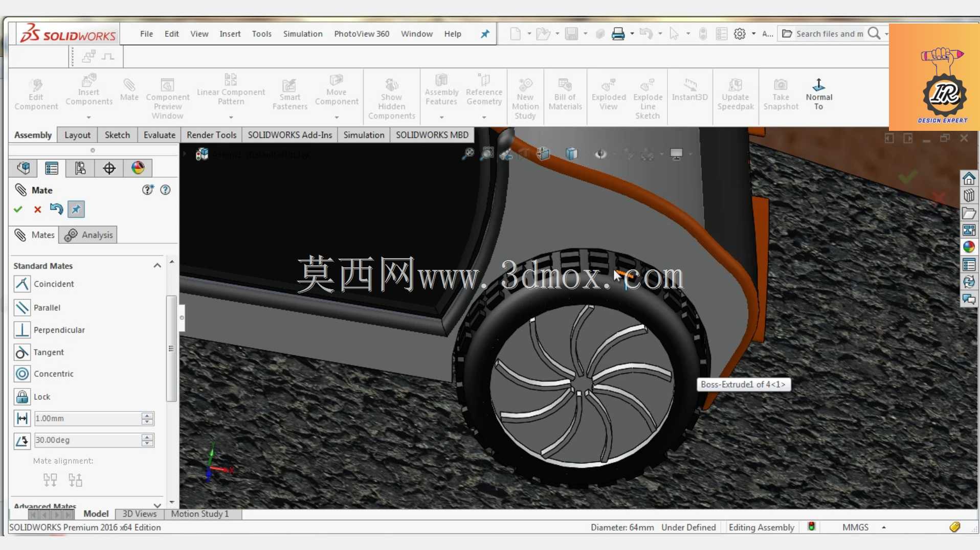Select the Tangent mate icon
The image size is (980, 550).
tap(22, 352)
